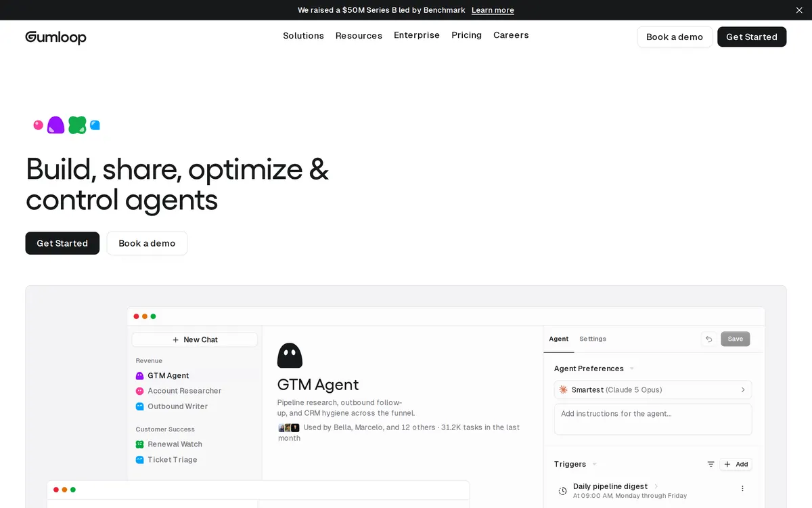Collapse the Triggers section
Screen dimensions: 812x508
tap(594, 464)
